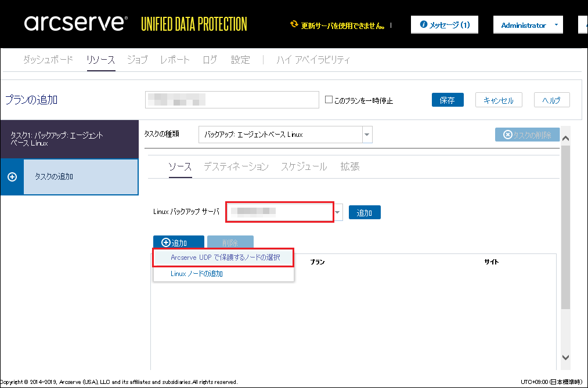
Task: Click the 更新サーバを使用できません。 warning link
Action: point(343,26)
